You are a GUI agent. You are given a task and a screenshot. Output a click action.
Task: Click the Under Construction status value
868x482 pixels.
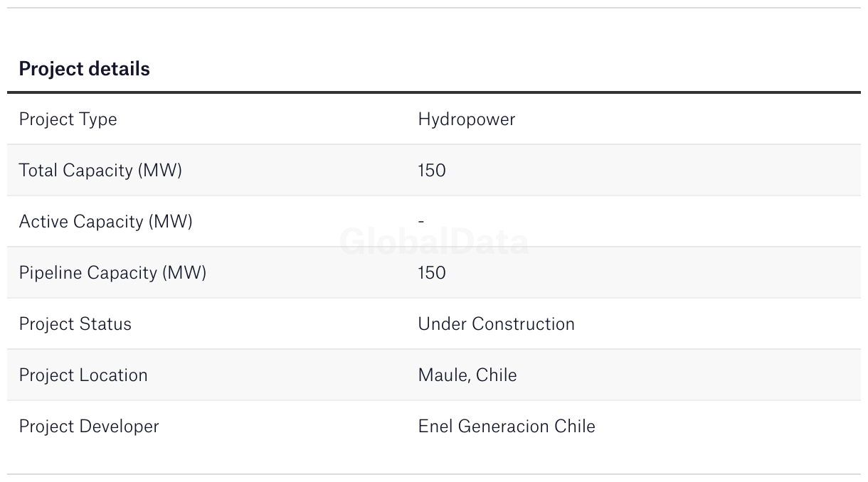496,324
